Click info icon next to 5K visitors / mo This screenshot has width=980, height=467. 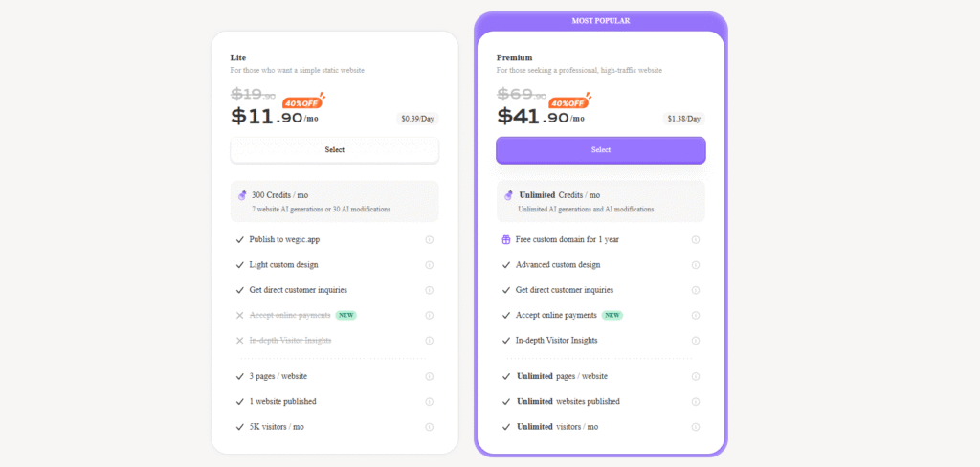point(430,427)
